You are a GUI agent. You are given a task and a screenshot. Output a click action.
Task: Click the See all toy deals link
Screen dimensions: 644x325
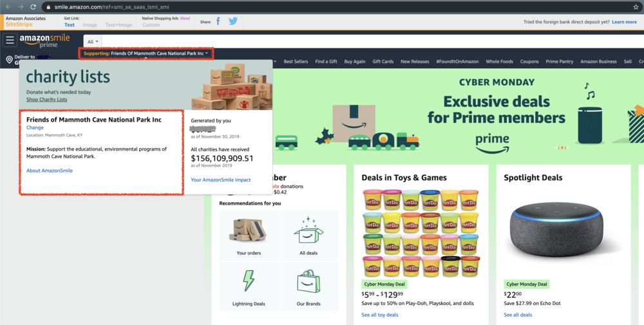point(380,315)
